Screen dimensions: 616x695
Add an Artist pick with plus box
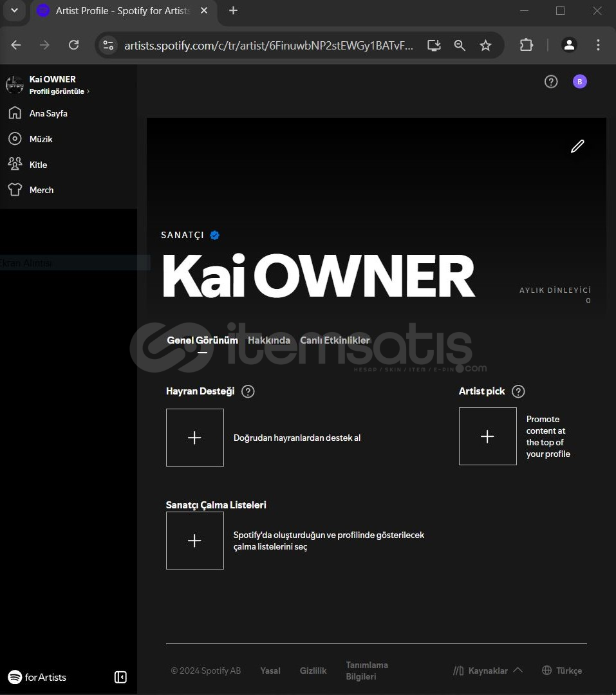(488, 436)
